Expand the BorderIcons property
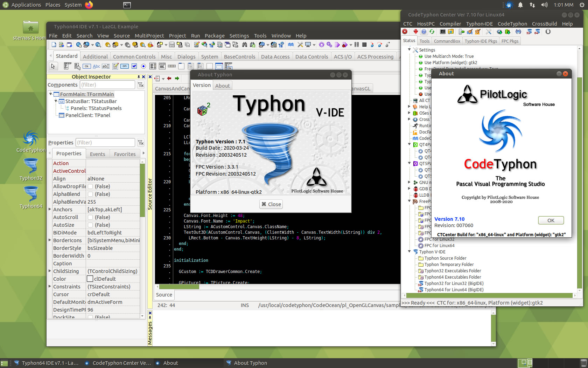Screen dimensions: 588x368 (50, 240)
